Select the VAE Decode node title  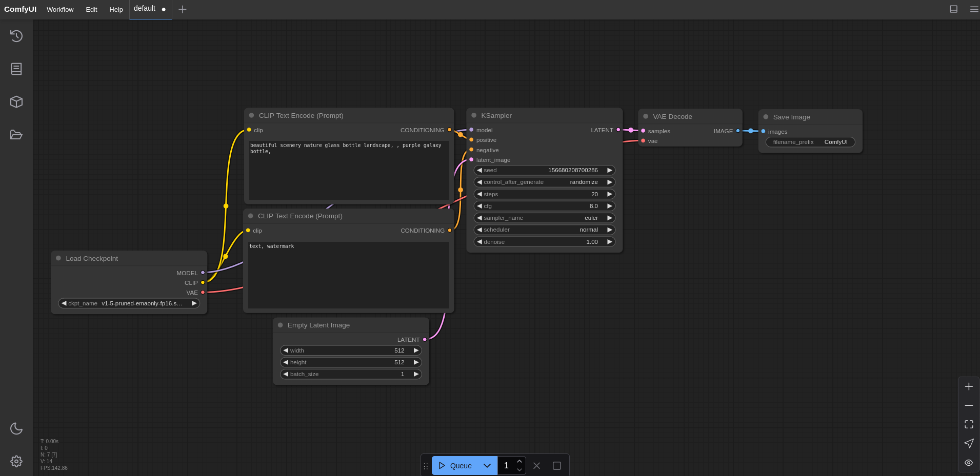pos(672,116)
